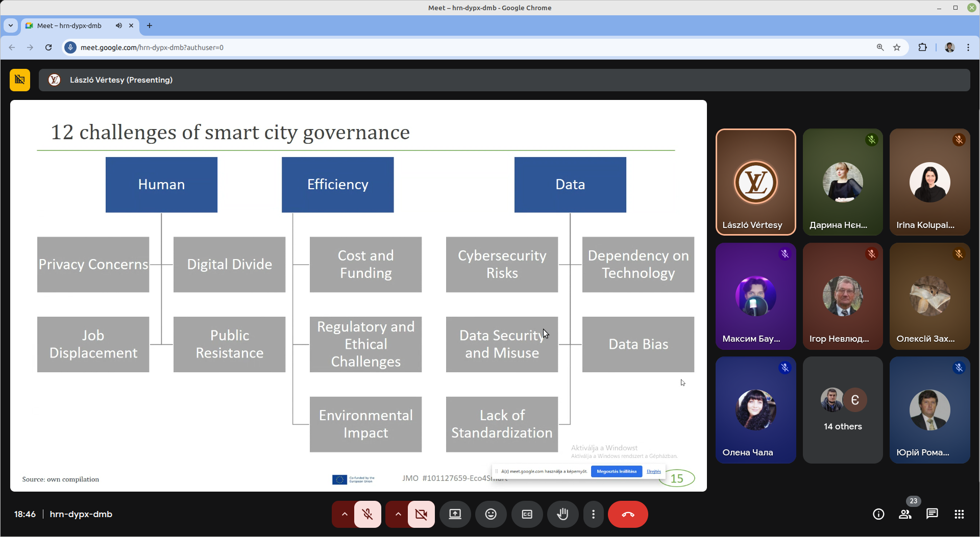Toggle the disabled camera button

[421, 514]
